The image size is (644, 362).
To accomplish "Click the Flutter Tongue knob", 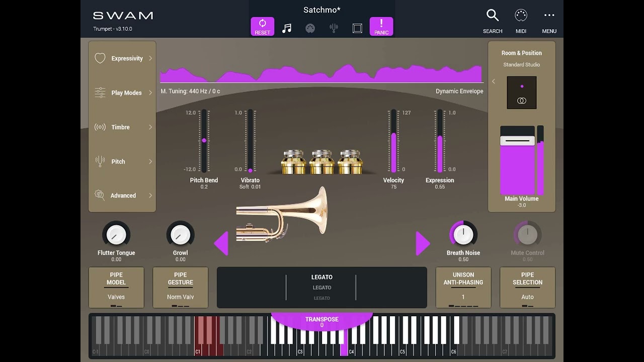I will pos(116,234).
